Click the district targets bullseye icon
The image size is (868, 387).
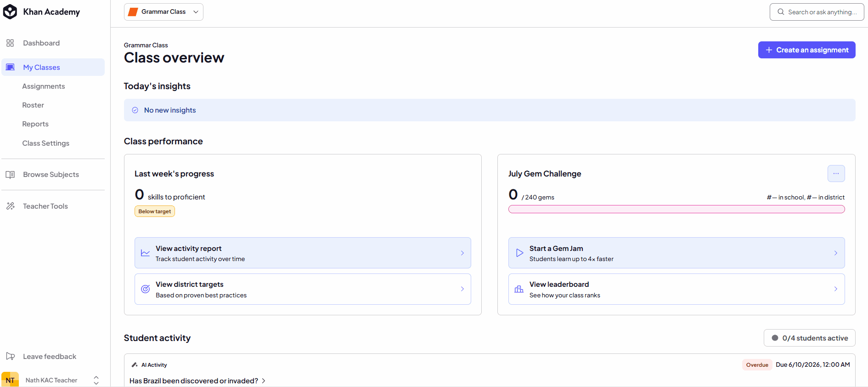145,289
